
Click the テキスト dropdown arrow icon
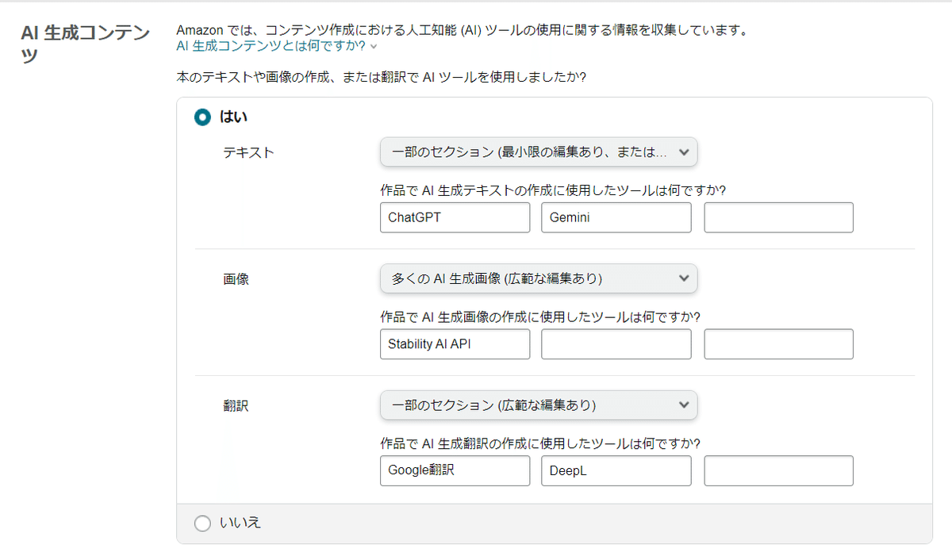pos(685,152)
